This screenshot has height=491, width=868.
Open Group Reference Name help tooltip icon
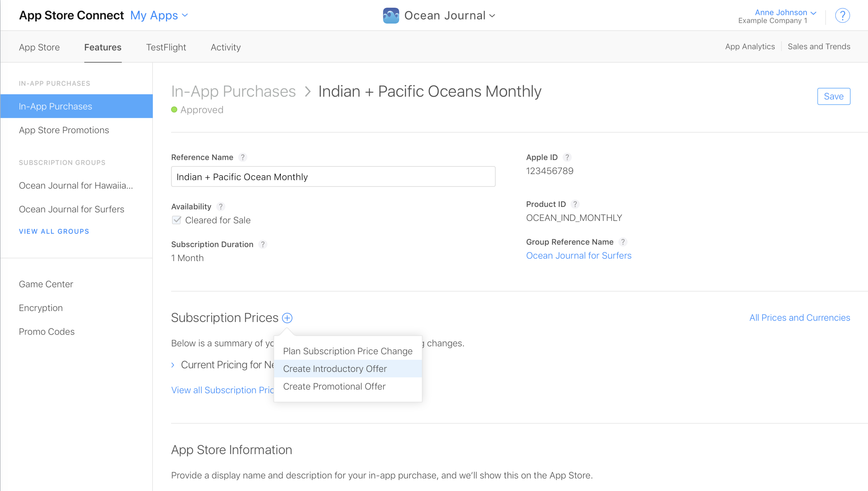pyautogui.click(x=623, y=242)
